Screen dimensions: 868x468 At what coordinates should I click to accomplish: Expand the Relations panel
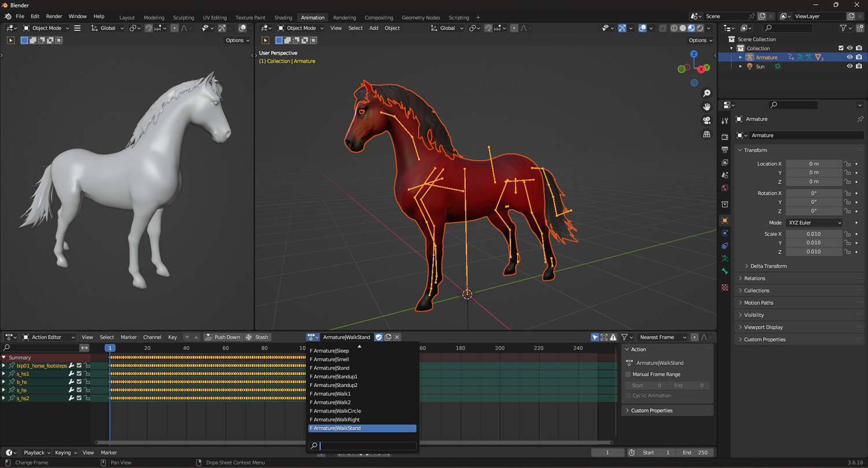point(755,279)
